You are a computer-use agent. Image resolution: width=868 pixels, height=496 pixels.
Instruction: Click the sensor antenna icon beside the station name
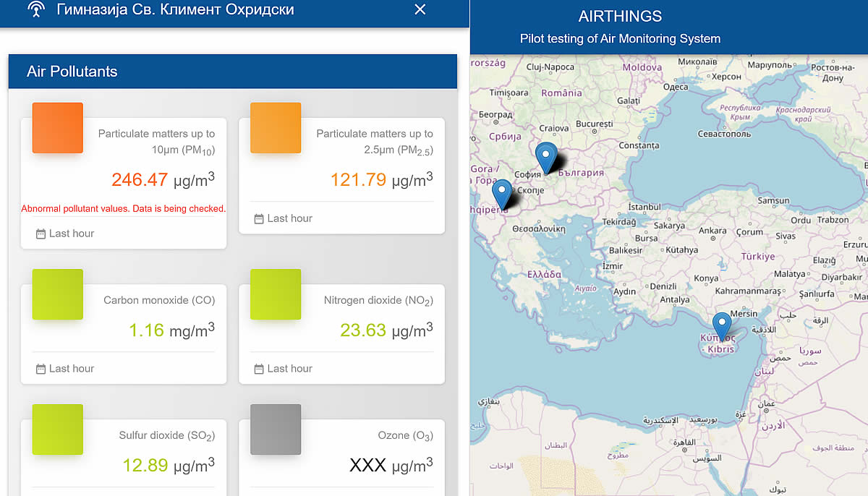click(x=35, y=9)
